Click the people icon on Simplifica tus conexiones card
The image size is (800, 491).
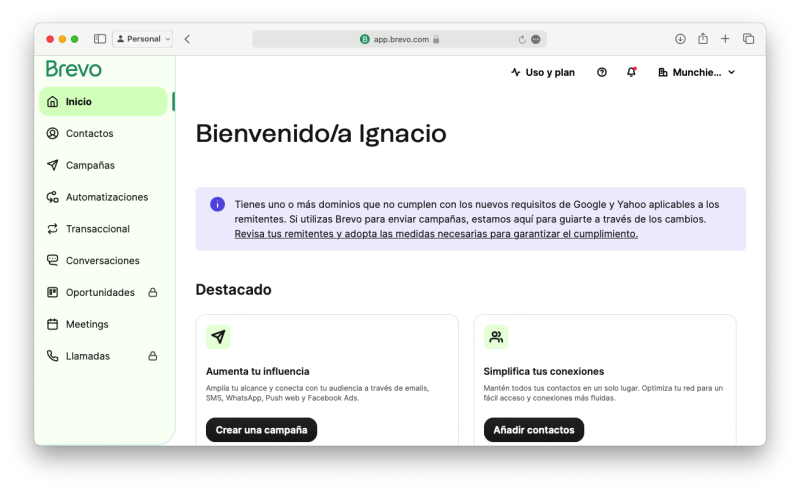(496, 337)
